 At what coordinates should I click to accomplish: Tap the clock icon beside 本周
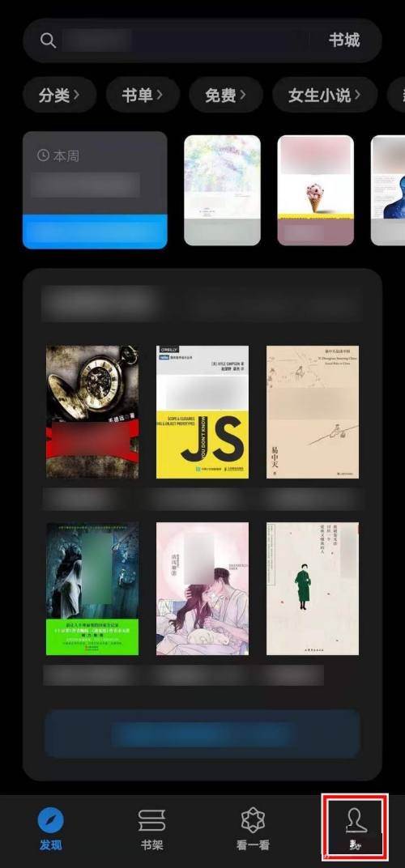coord(43,155)
